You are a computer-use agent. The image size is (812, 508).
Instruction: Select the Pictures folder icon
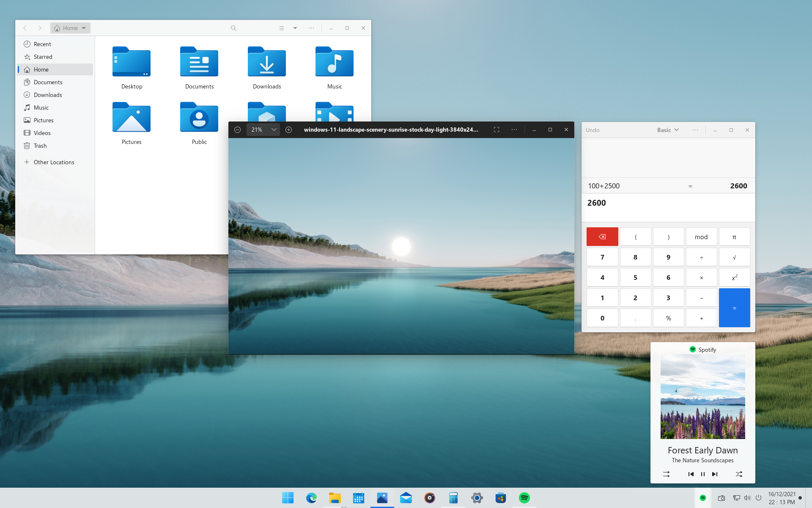point(132,117)
